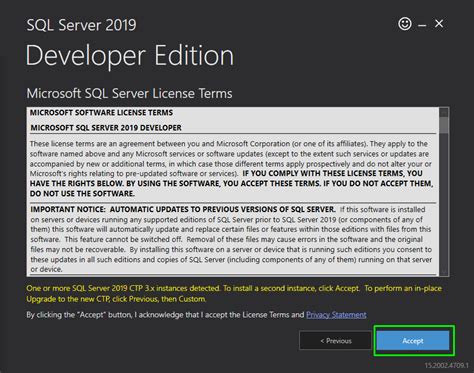Go back with the Previous button

click(335, 341)
